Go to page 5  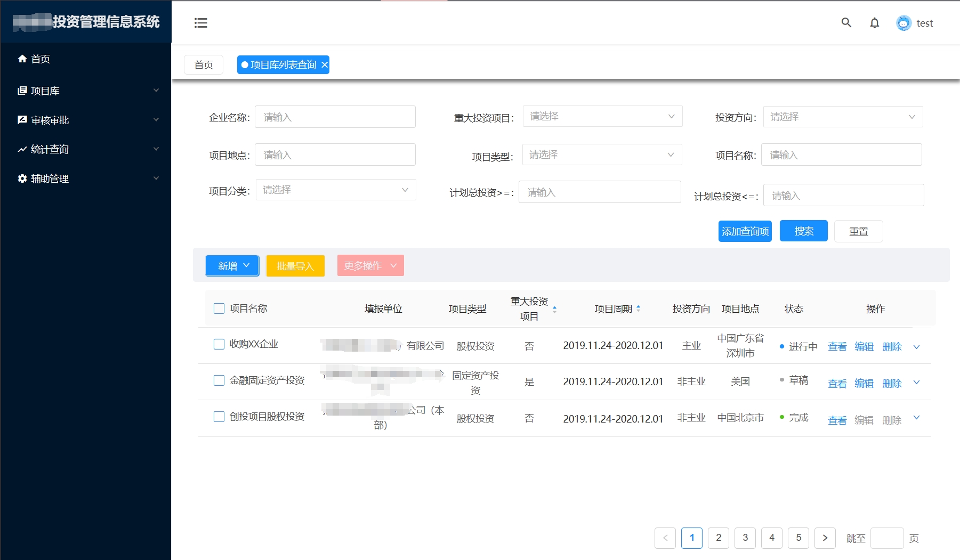point(798,538)
